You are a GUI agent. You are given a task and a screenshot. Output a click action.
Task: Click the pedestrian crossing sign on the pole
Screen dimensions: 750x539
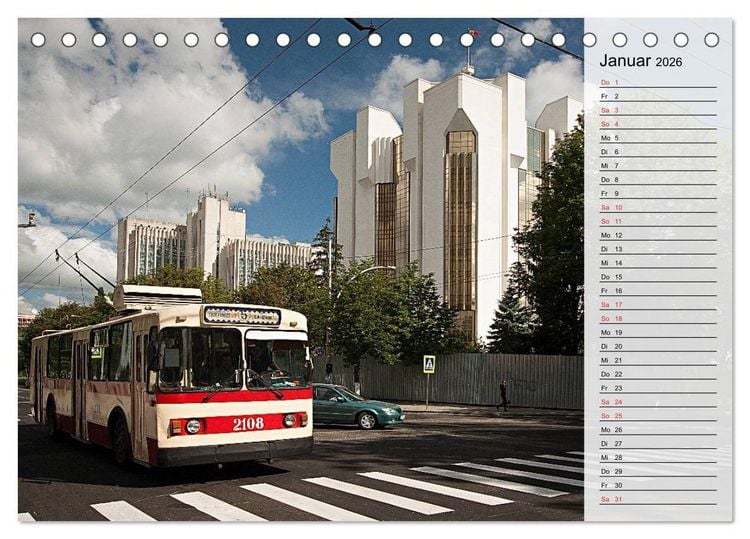(429, 364)
